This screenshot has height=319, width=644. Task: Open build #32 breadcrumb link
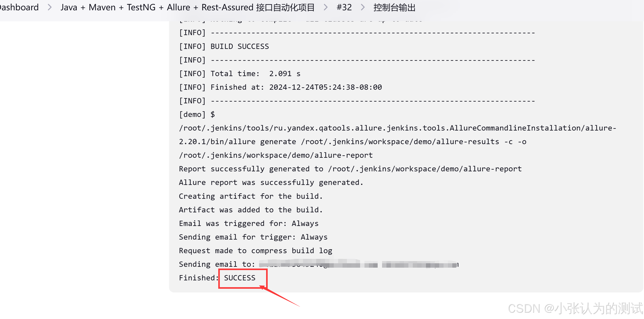(344, 7)
